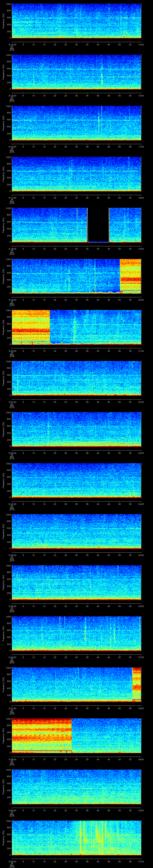Viewport: 153px width, 868px height.
Task: Click the 19:00 end label after the 5:18:00 panel
Action: tap(141, 249)
